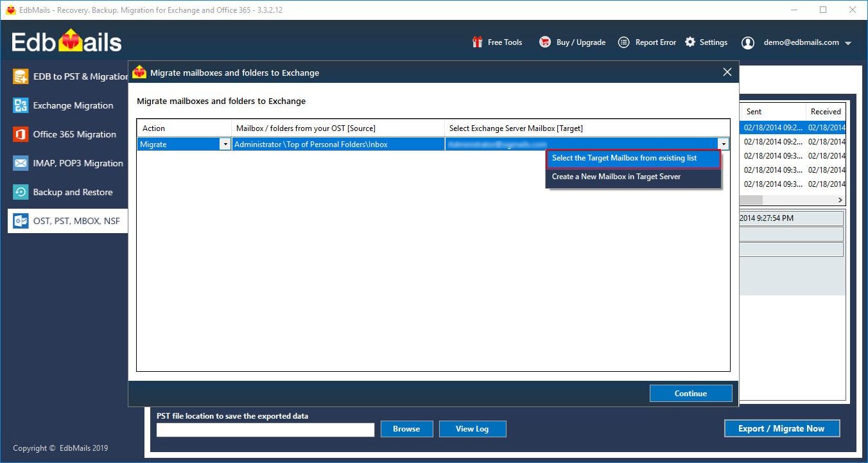
Task: Click the Browse button
Action: tap(406, 429)
